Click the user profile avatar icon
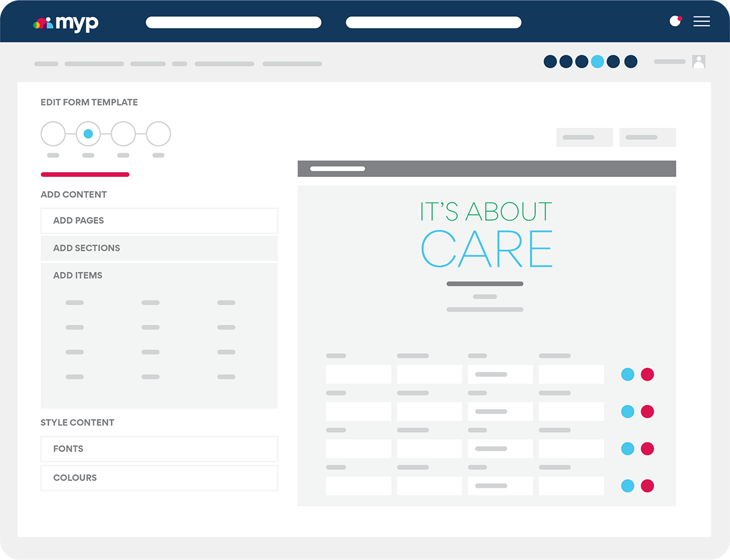The height and width of the screenshot is (560, 730). point(699,61)
